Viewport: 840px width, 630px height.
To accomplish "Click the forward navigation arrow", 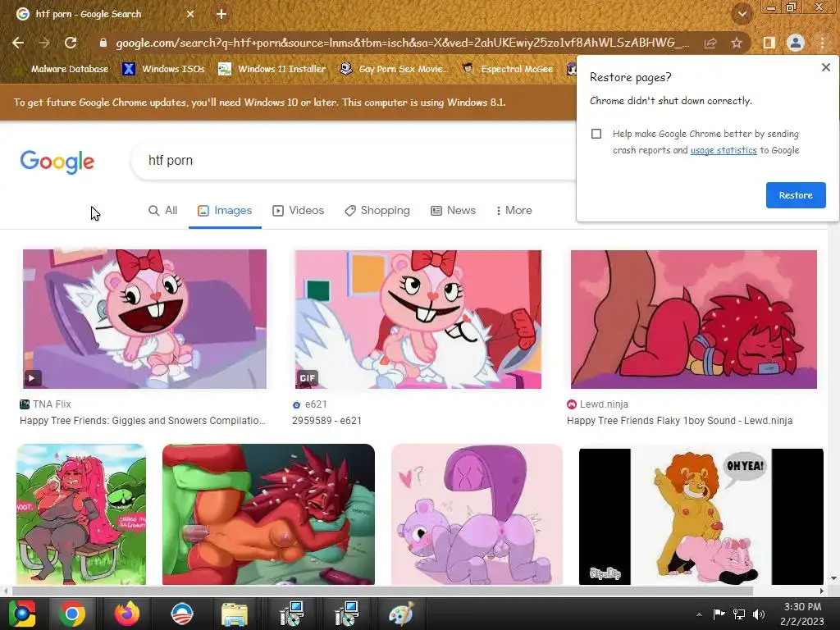I will coord(44,43).
